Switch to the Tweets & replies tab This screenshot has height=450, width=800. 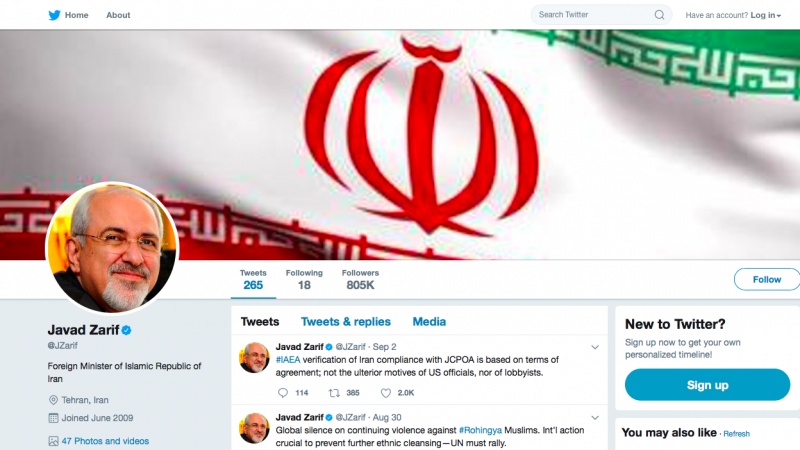[x=345, y=321]
